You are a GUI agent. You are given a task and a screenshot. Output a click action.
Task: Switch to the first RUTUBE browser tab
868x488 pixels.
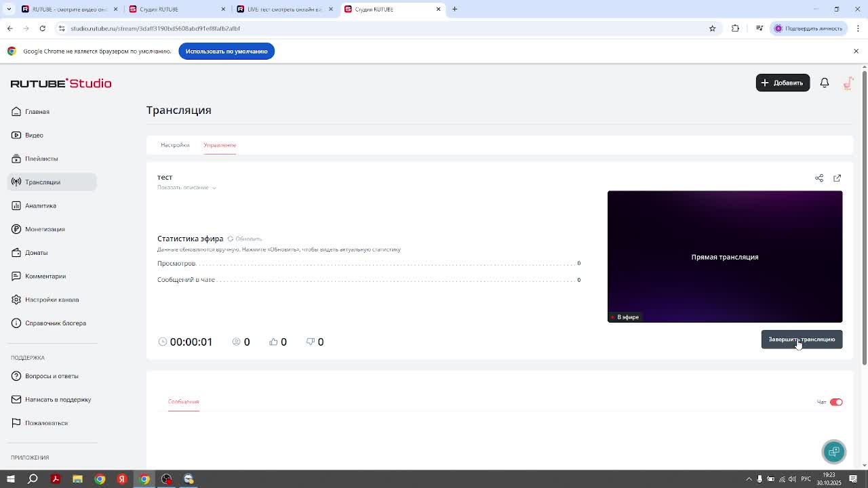(x=68, y=9)
